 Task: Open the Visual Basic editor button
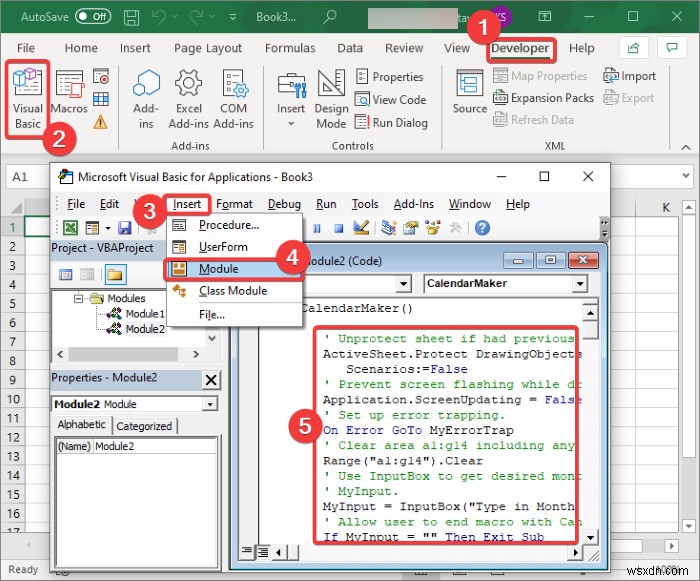28,99
